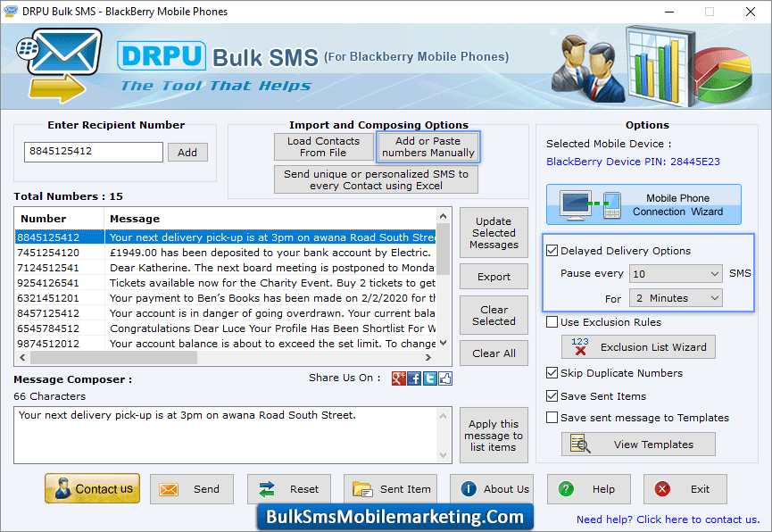Click Add or Paste numbers Manually
The image size is (772, 532).
(x=428, y=146)
